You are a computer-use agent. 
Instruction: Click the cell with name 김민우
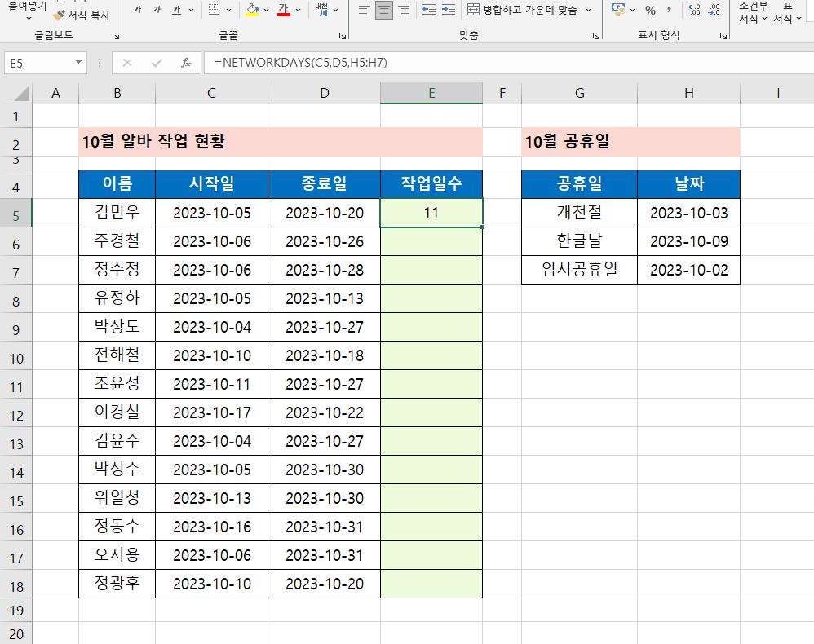coord(117,213)
